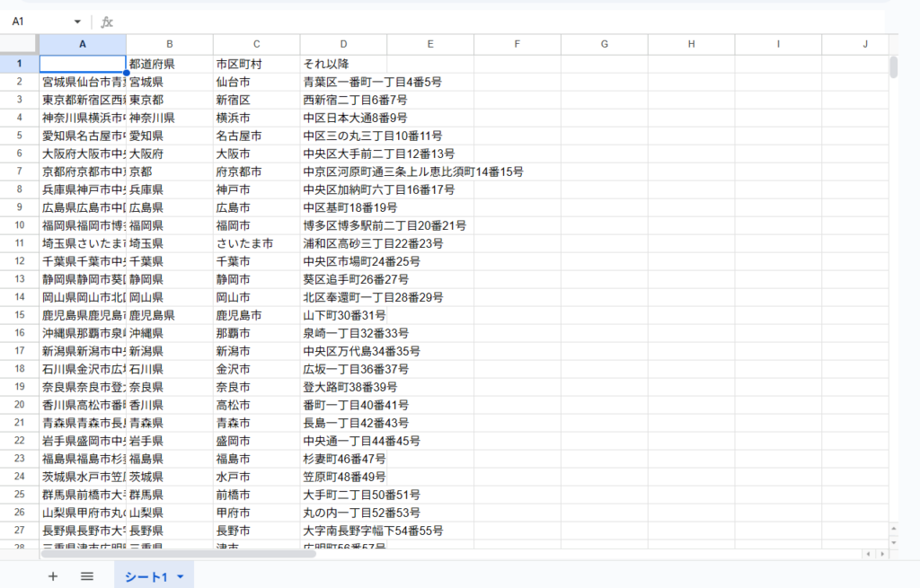The height and width of the screenshot is (588, 920).
Task: Select row 7 header
Action: coord(19,171)
